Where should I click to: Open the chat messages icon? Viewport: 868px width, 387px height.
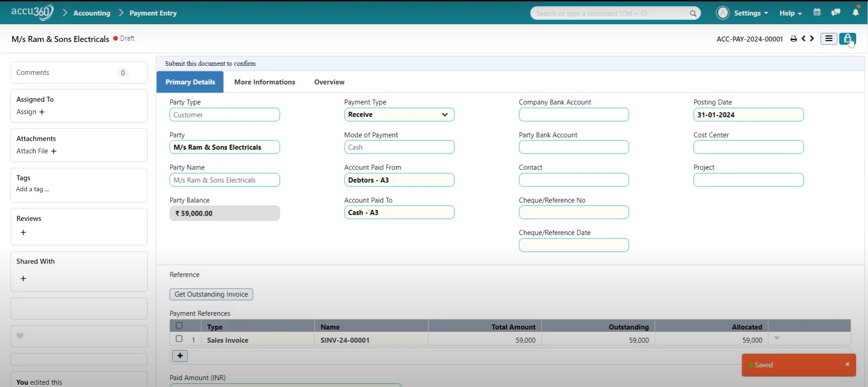tap(836, 12)
